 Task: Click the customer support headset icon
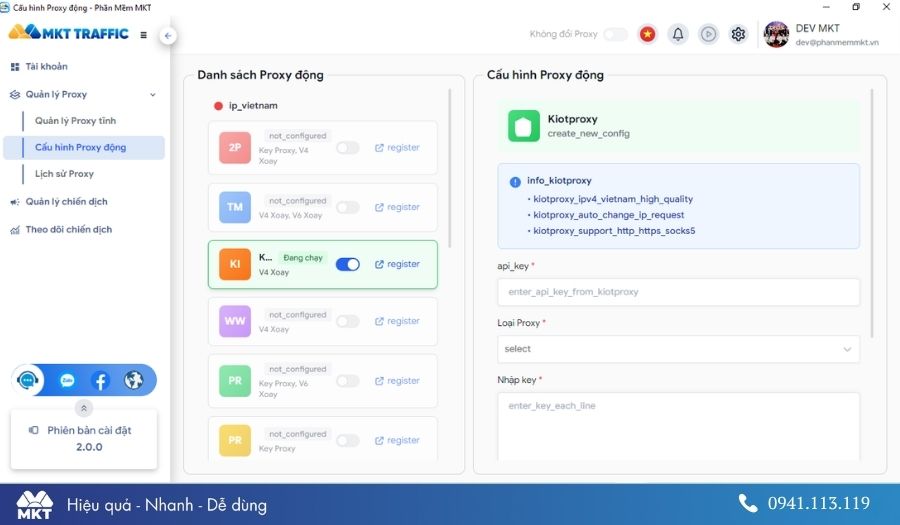[29, 380]
